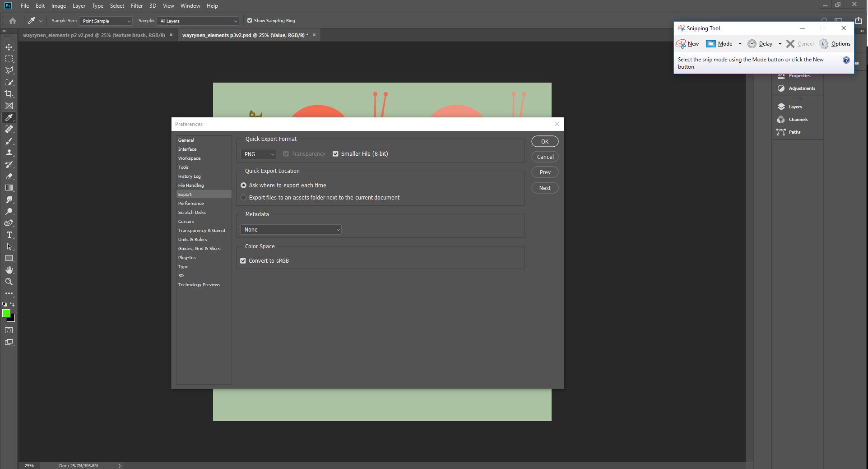868x469 pixels.
Task: Select the Move tool
Action: pyautogui.click(x=9, y=47)
